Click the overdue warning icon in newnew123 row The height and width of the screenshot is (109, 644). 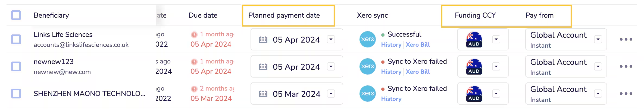[194, 62]
